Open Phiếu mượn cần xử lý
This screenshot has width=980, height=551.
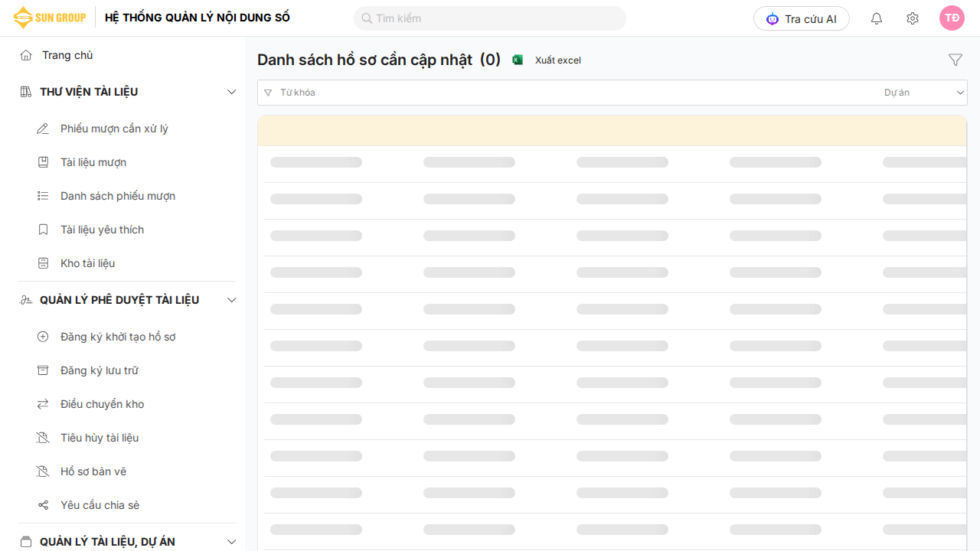(x=114, y=129)
